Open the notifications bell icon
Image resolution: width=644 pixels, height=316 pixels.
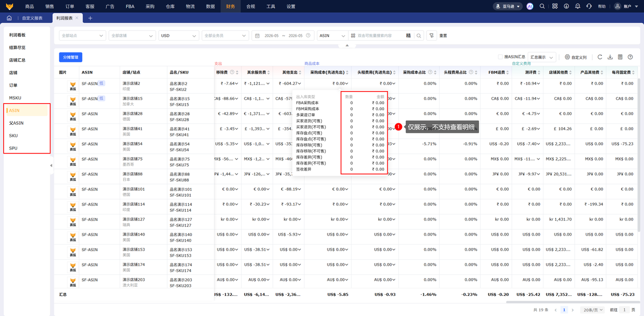577,7
